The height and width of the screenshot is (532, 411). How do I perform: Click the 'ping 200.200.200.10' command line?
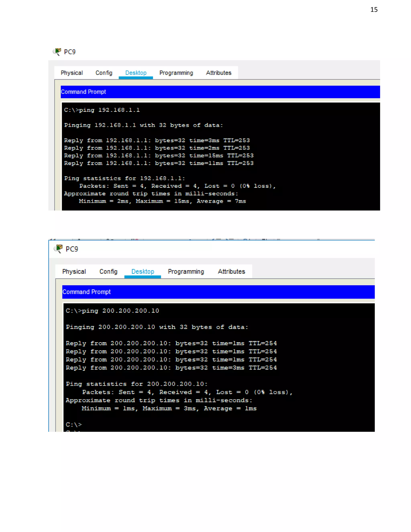point(112,311)
